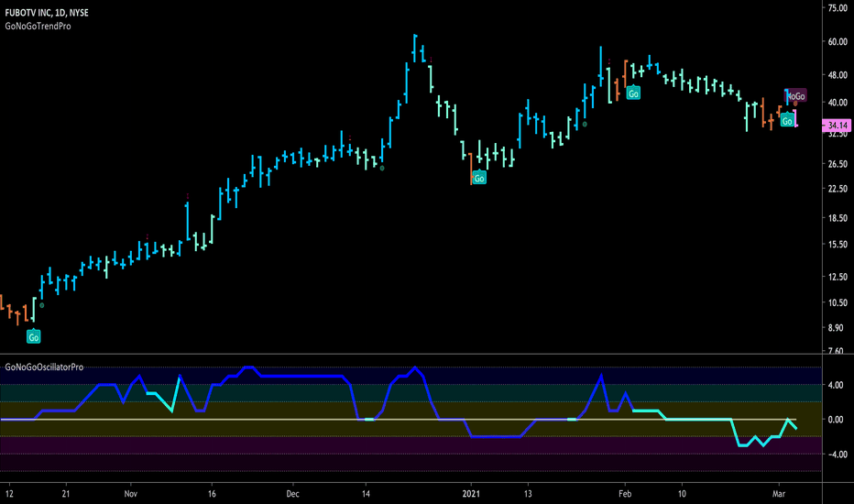854x504 pixels.
Task: Click the 60.00 price axis label
Action: 838,41
